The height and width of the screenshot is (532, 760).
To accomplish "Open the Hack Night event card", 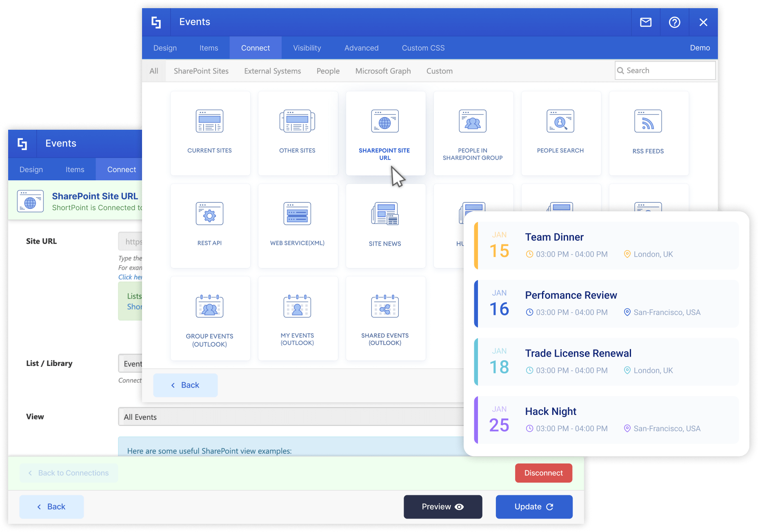I will [x=607, y=420].
